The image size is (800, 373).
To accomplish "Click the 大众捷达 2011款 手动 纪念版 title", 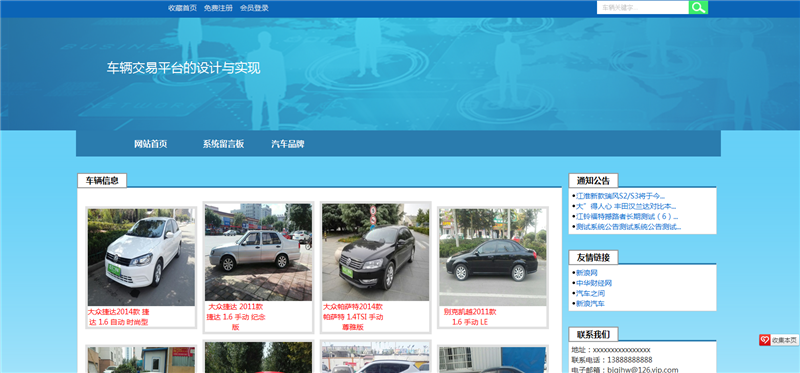I will (236, 317).
